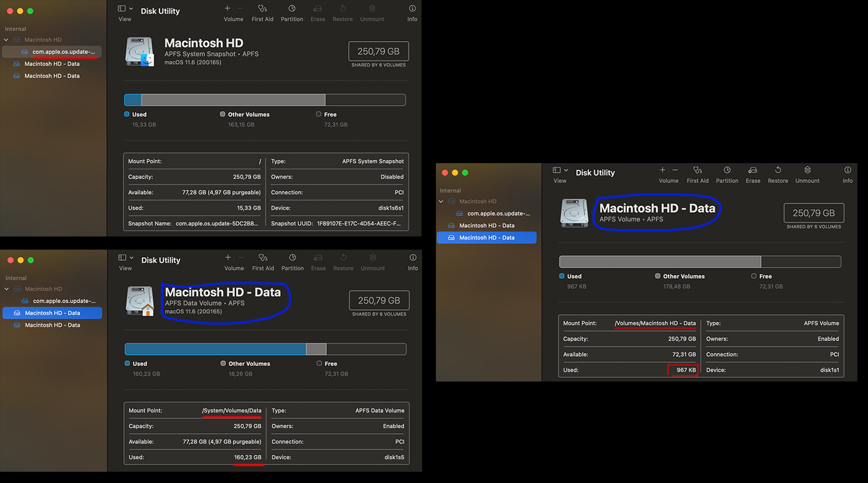The height and width of the screenshot is (483, 868).
Task: Delete volume minus button in the 967 KB window
Action: point(675,170)
